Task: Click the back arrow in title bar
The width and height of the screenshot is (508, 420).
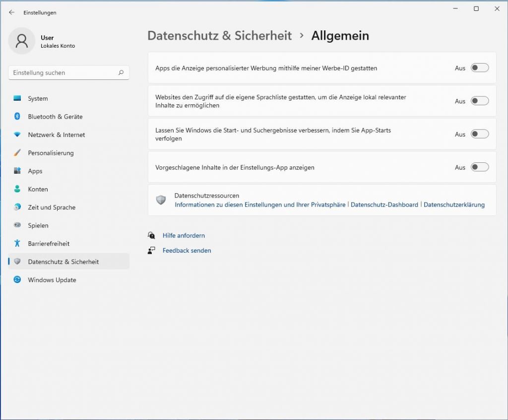Action: point(12,12)
